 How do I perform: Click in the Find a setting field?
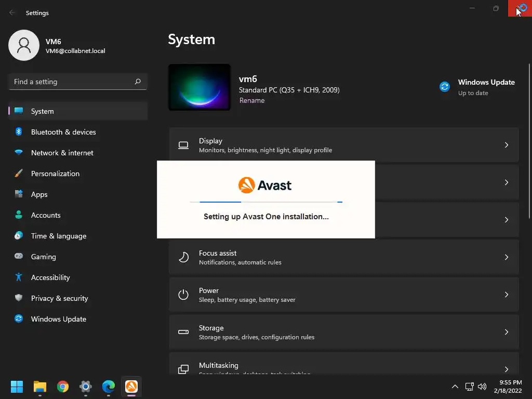pyautogui.click(x=78, y=82)
